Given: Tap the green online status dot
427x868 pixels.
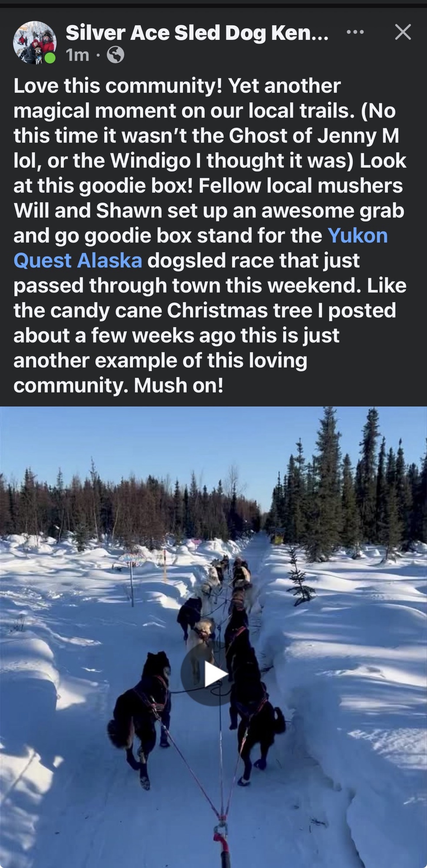Looking at the screenshot, I should pos(50,58).
